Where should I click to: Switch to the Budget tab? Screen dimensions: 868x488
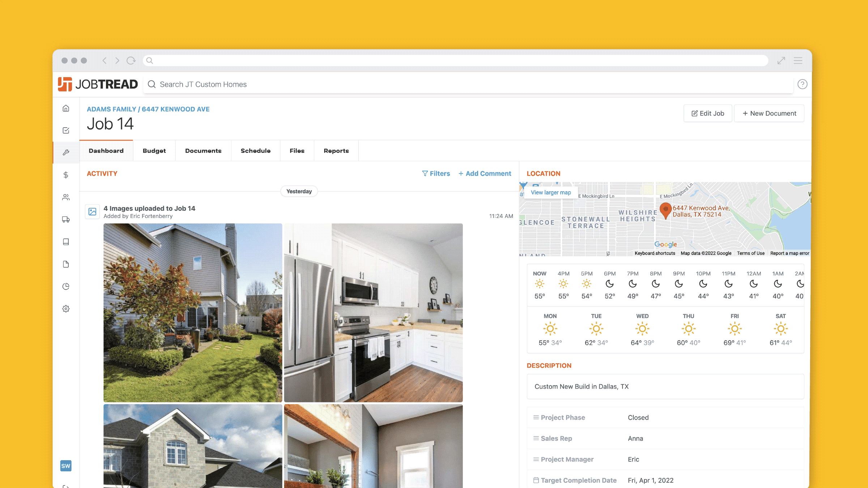point(154,151)
